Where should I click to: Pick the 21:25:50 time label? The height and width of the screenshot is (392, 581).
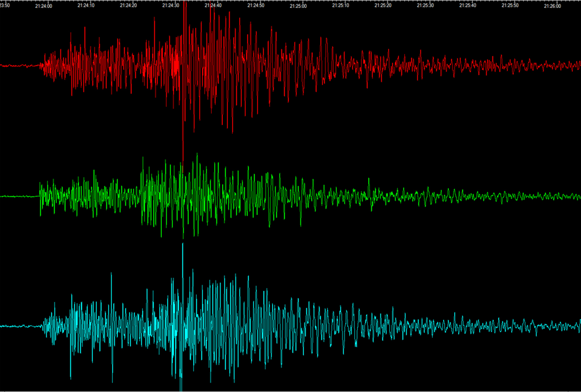(x=510, y=6)
